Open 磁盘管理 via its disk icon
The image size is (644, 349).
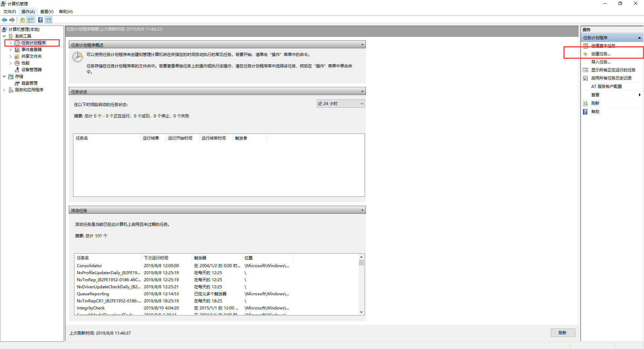[x=17, y=83]
